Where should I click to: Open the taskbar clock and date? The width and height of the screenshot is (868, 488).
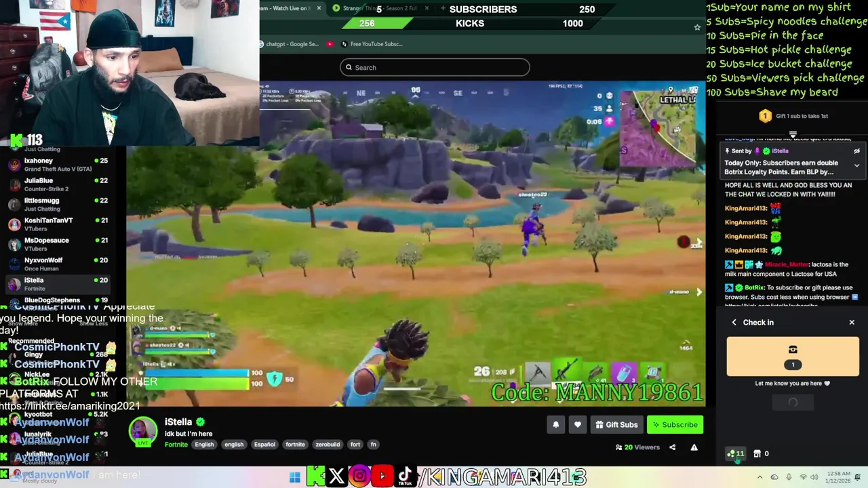[837, 477]
